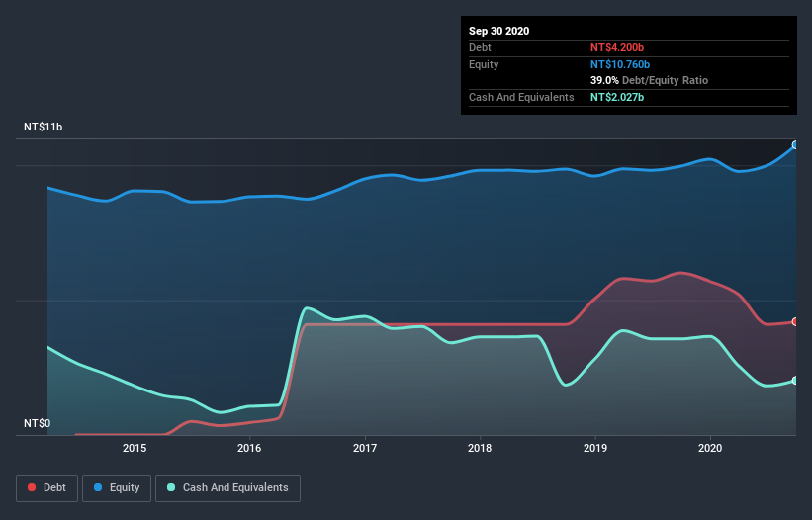The height and width of the screenshot is (520, 812).
Task: Select the red Debt endpoint marker
Action: [x=795, y=322]
